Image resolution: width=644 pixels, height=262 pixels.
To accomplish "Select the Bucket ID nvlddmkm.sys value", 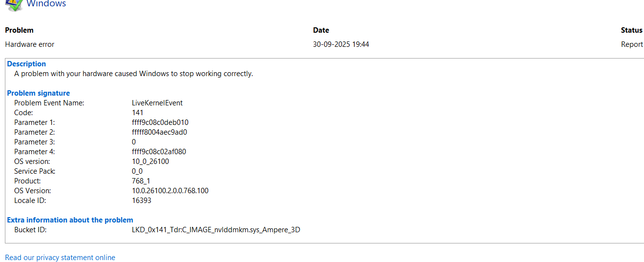I will pos(216,230).
